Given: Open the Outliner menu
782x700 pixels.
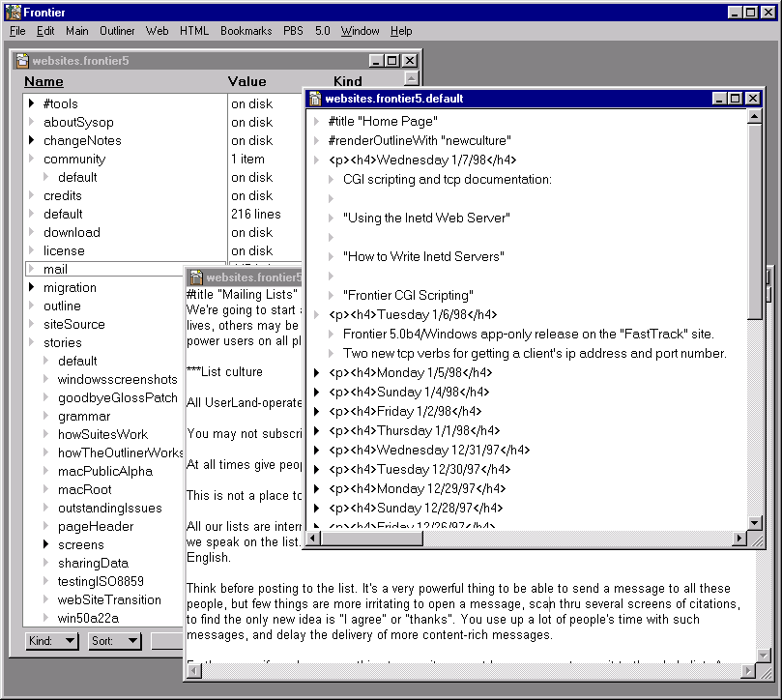Looking at the screenshot, I should pyautogui.click(x=117, y=31).
